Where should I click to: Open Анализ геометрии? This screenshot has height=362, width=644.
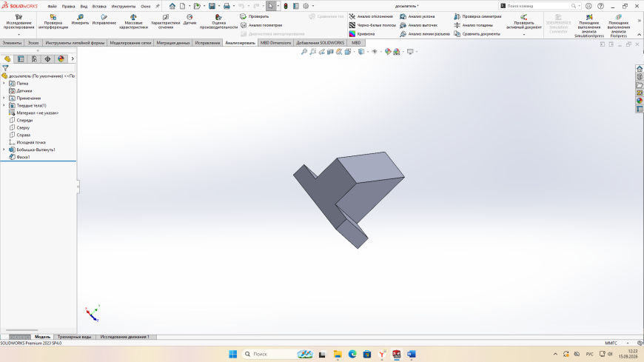point(261,25)
